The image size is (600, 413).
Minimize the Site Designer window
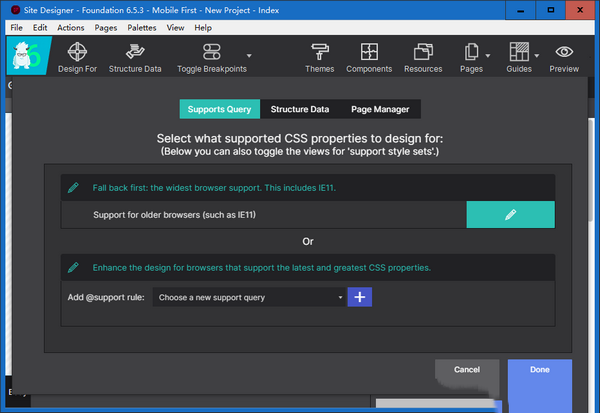520,10
